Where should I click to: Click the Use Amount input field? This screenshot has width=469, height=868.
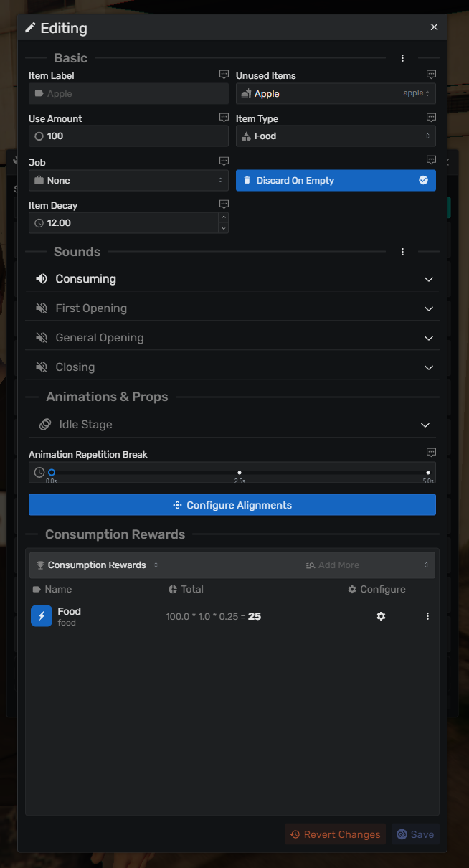click(128, 136)
